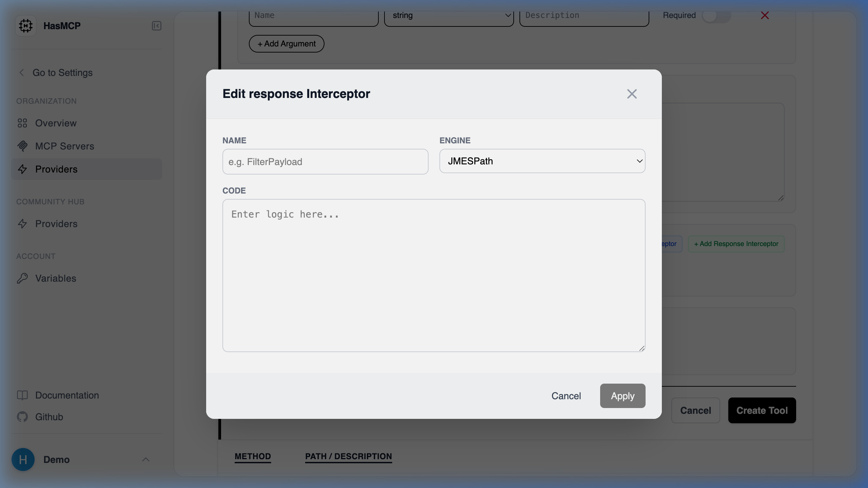Open the string type dropdown
This screenshot has height=488, width=868.
coord(450,15)
